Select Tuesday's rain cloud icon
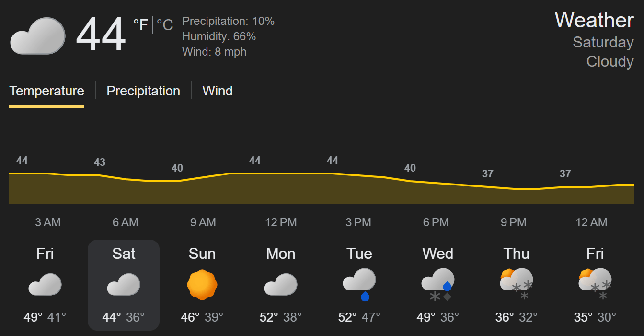Viewport: 644px width, 336px height. coord(359,284)
